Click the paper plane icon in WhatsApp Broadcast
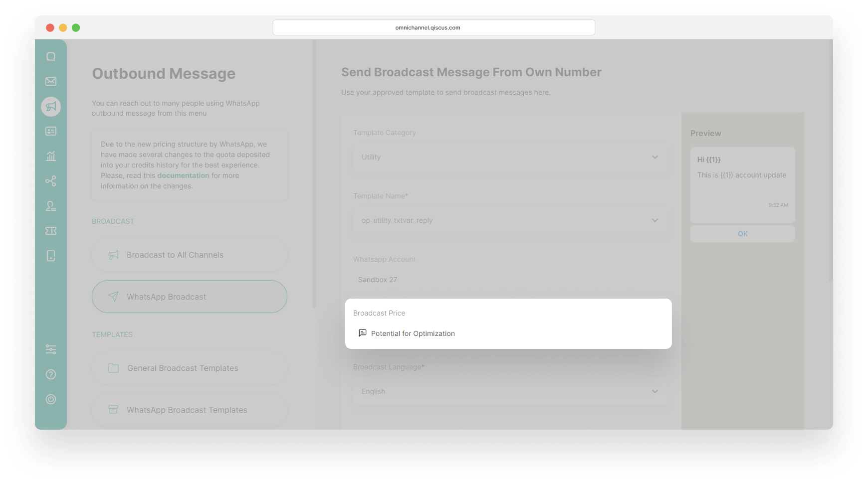Image resolution: width=868 pixels, height=484 pixels. (x=113, y=297)
